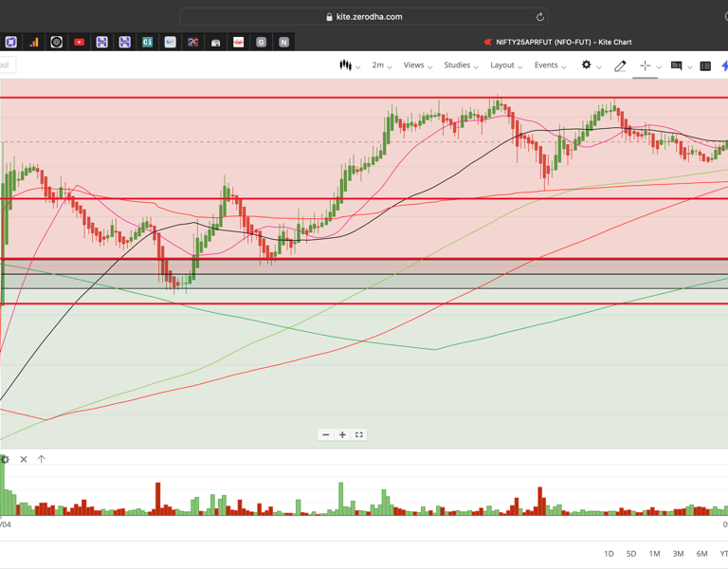Open the Studies menu

tap(461, 65)
